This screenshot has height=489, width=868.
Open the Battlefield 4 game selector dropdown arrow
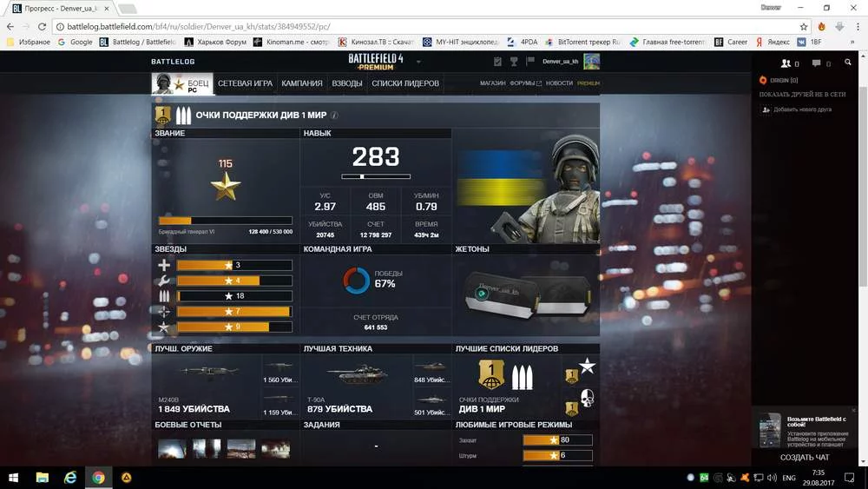pyautogui.click(x=418, y=62)
